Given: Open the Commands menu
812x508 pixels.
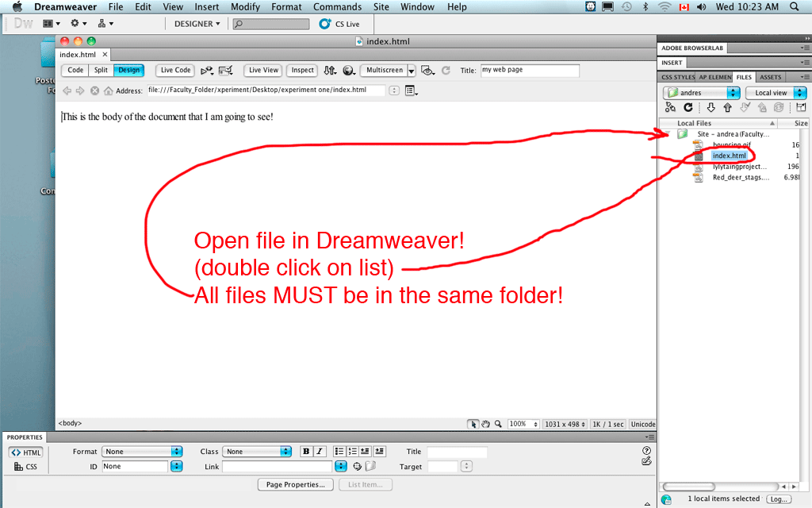Looking at the screenshot, I should pos(338,6).
